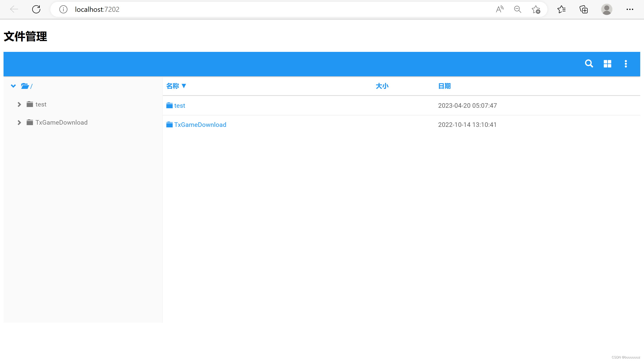Open the browser profile avatar
644x361 pixels.
[x=607, y=9]
